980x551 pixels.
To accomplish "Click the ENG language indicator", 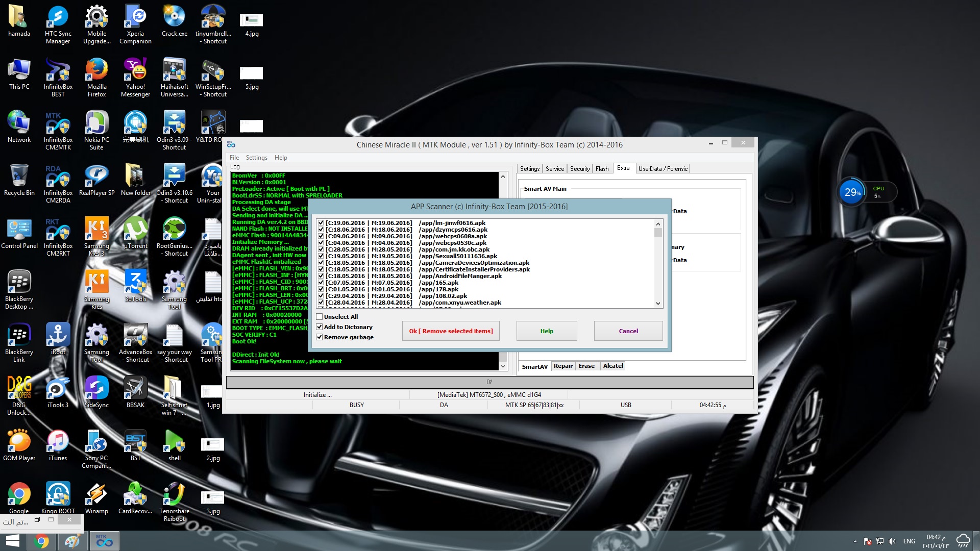I will 909,541.
